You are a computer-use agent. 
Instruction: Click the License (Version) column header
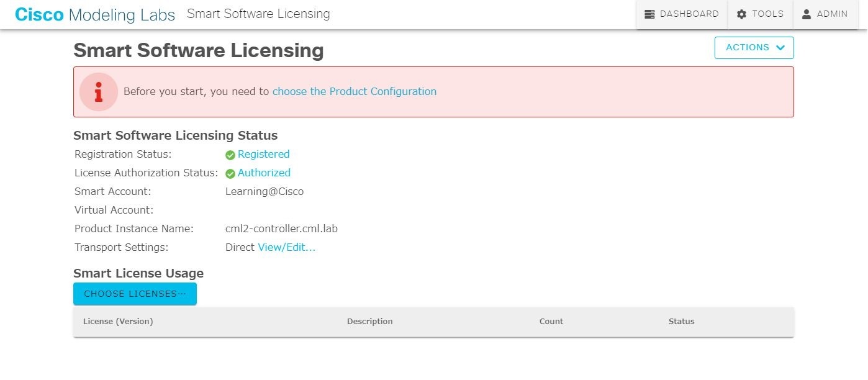tap(118, 321)
